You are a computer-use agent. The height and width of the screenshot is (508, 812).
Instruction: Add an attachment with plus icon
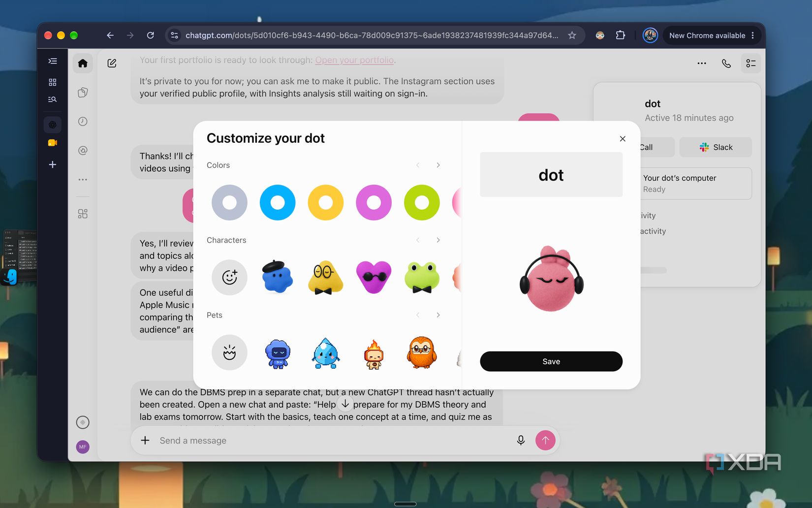tap(145, 440)
